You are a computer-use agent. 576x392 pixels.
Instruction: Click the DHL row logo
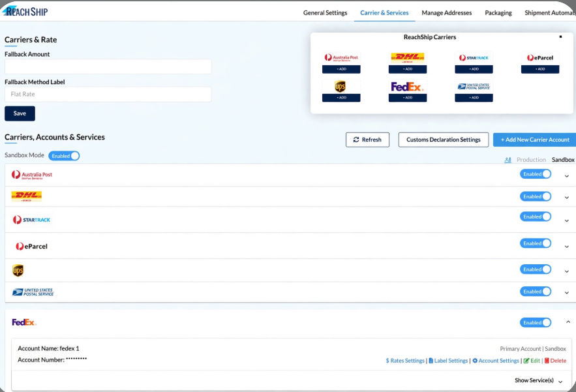[27, 196]
